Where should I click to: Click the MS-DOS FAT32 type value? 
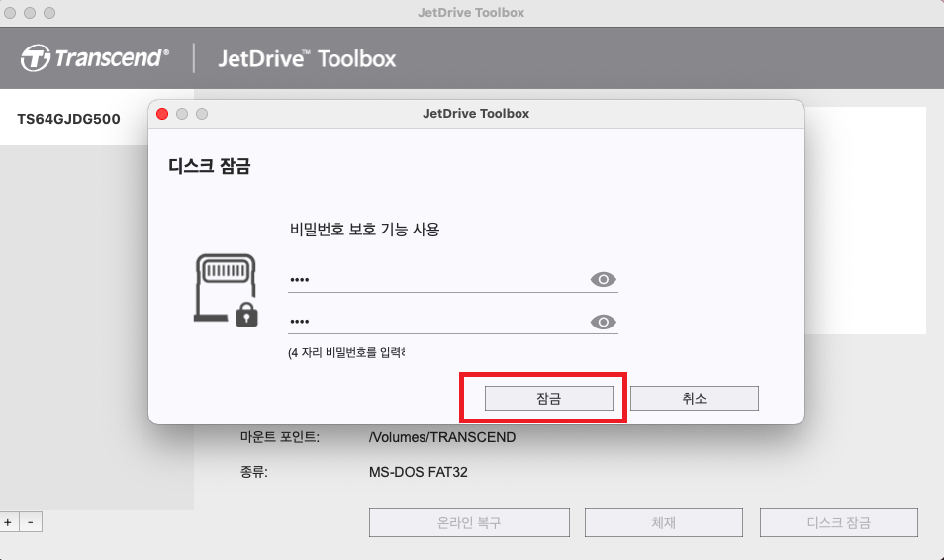(x=419, y=472)
